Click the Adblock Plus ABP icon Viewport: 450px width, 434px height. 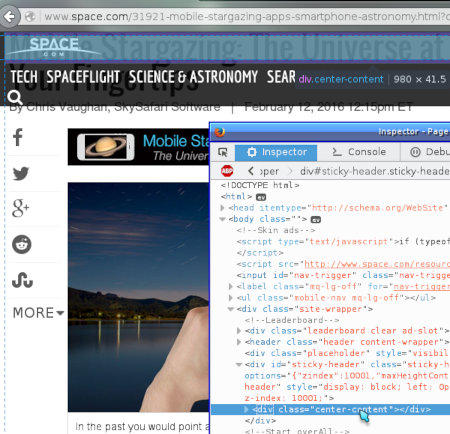[227, 171]
